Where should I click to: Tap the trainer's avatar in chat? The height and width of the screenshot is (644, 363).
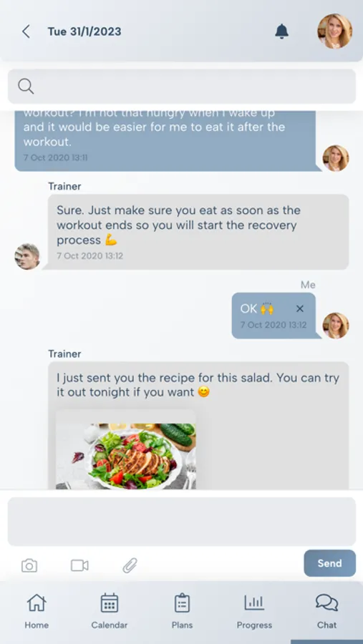pyautogui.click(x=27, y=256)
